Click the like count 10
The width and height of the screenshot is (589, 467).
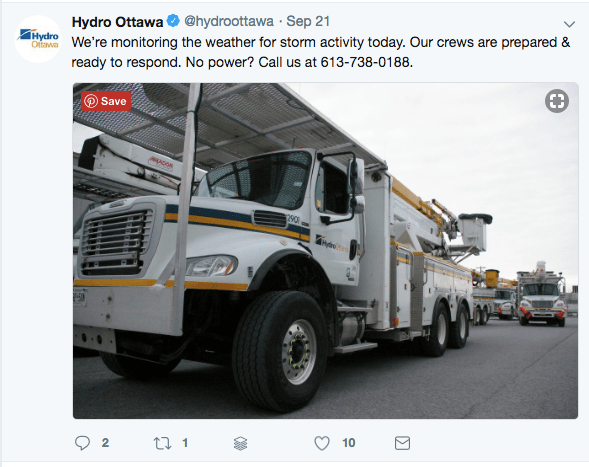coord(349,443)
